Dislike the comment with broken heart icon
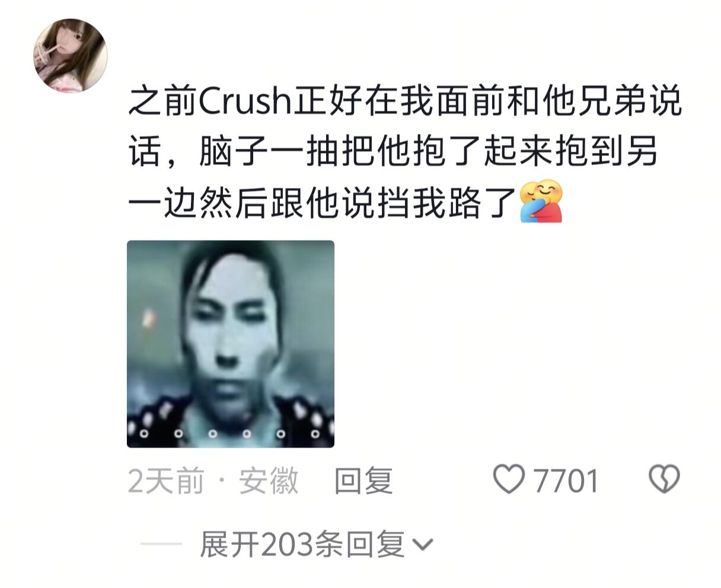 [x=665, y=480]
